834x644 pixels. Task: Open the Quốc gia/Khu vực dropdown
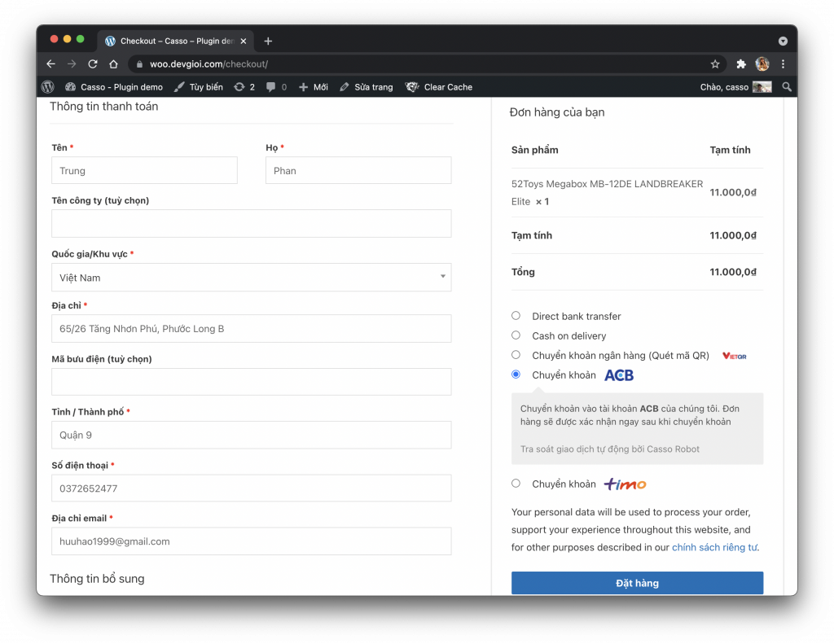(x=252, y=278)
